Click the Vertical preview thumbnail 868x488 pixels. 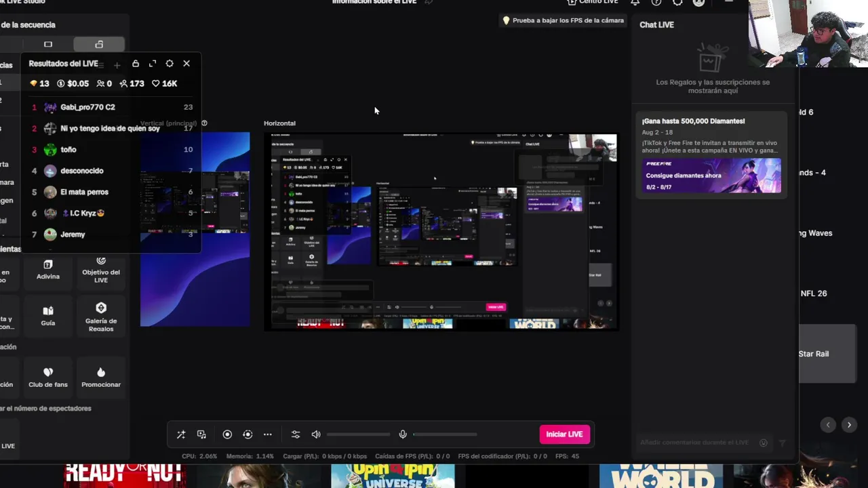coord(195,229)
